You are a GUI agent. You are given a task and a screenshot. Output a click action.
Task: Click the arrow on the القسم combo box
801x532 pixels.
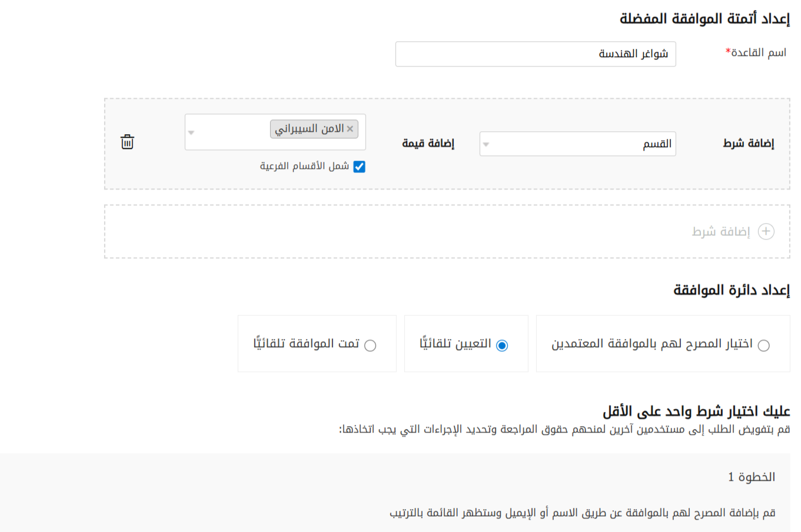(486, 144)
